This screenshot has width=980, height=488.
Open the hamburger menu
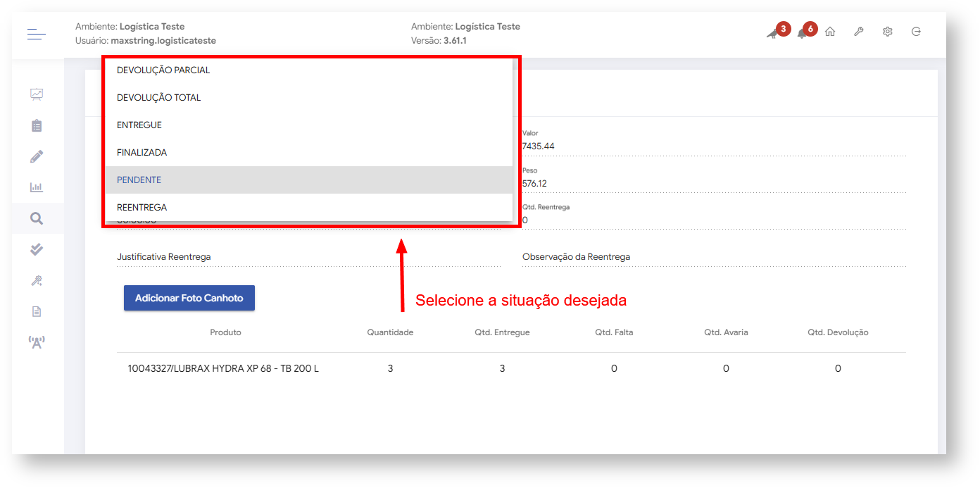tap(37, 33)
